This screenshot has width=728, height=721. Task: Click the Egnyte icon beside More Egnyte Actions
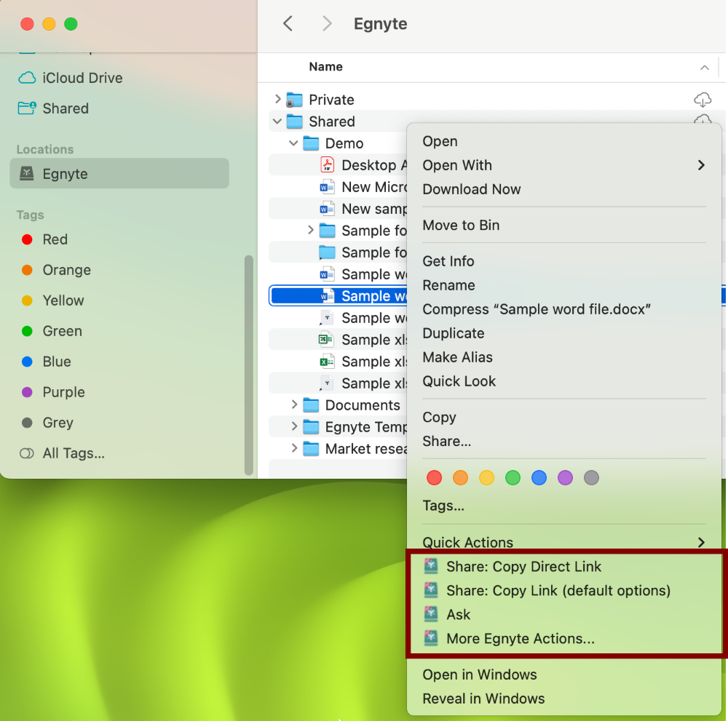coord(431,638)
